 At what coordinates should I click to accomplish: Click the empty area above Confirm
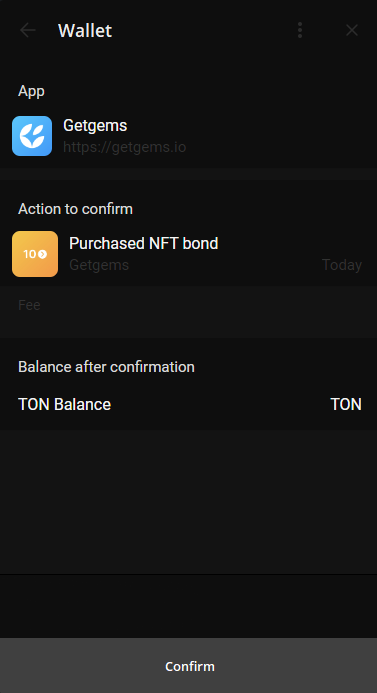click(x=188, y=605)
